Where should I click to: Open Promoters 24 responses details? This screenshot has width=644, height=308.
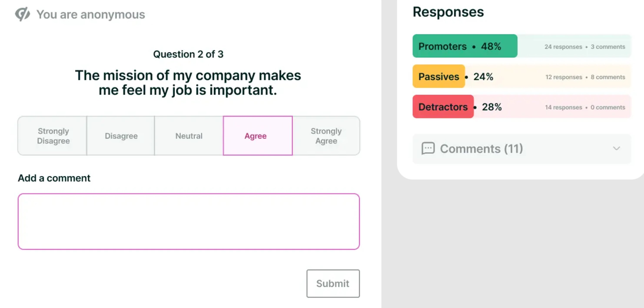click(563, 47)
